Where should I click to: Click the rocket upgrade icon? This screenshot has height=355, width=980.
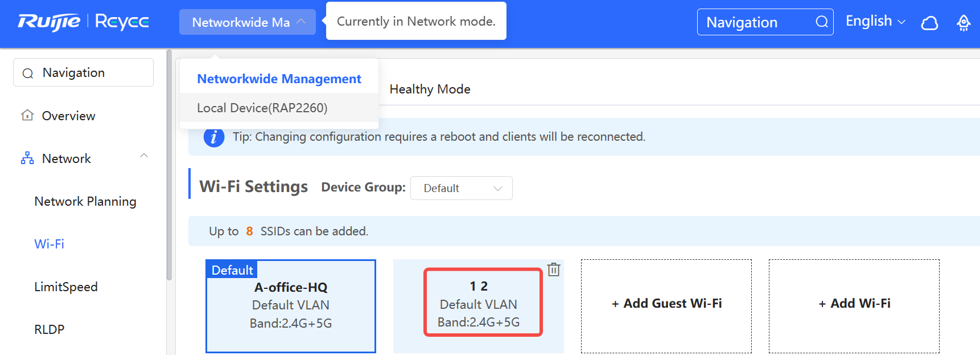(963, 23)
